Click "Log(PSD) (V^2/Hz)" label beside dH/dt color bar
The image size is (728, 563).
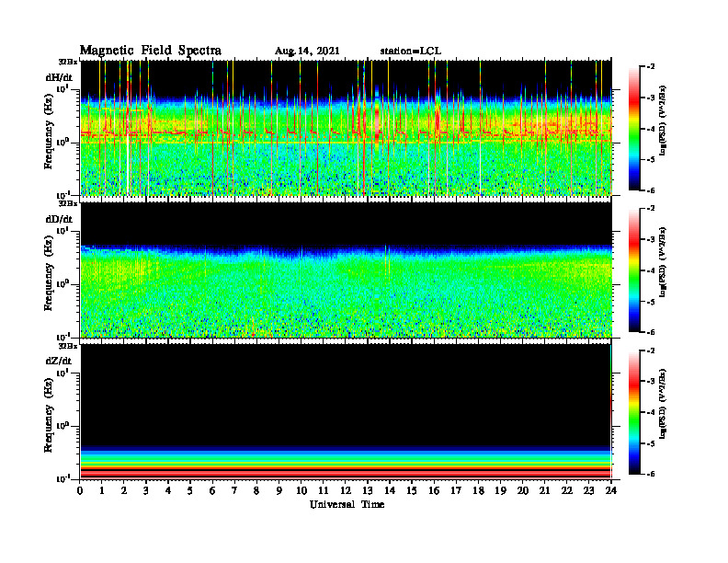(x=663, y=121)
